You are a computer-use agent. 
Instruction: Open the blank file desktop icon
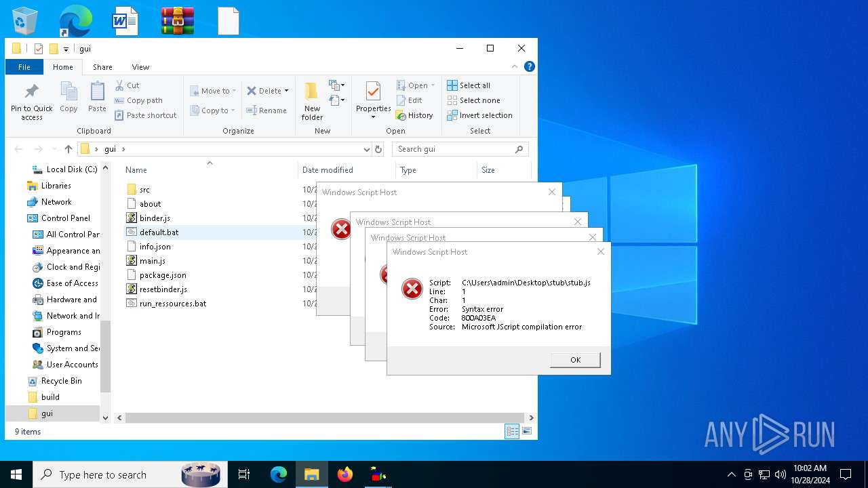pos(229,20)
